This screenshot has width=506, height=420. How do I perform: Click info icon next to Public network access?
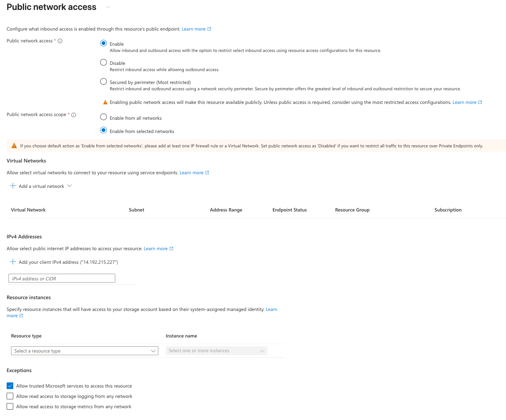60,41
